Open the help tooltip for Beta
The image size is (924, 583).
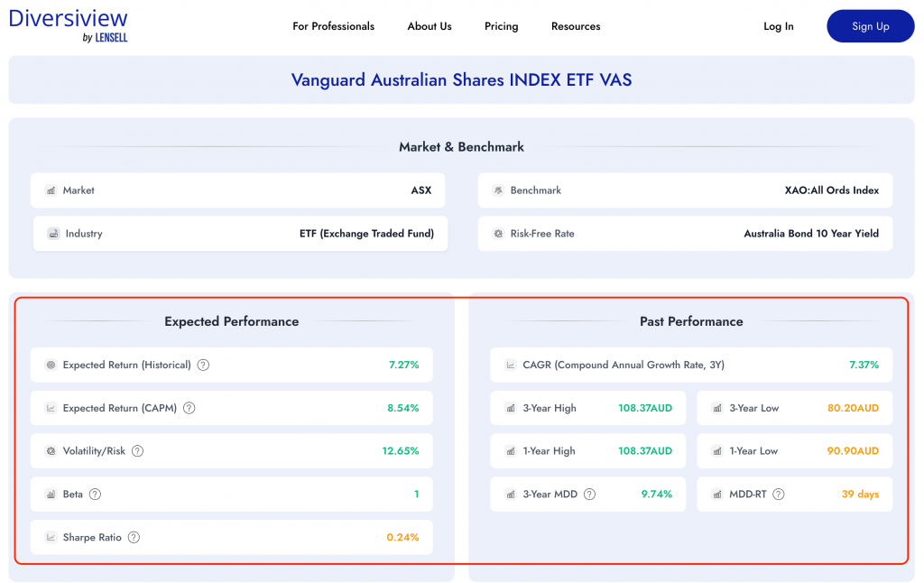[96, 494]
